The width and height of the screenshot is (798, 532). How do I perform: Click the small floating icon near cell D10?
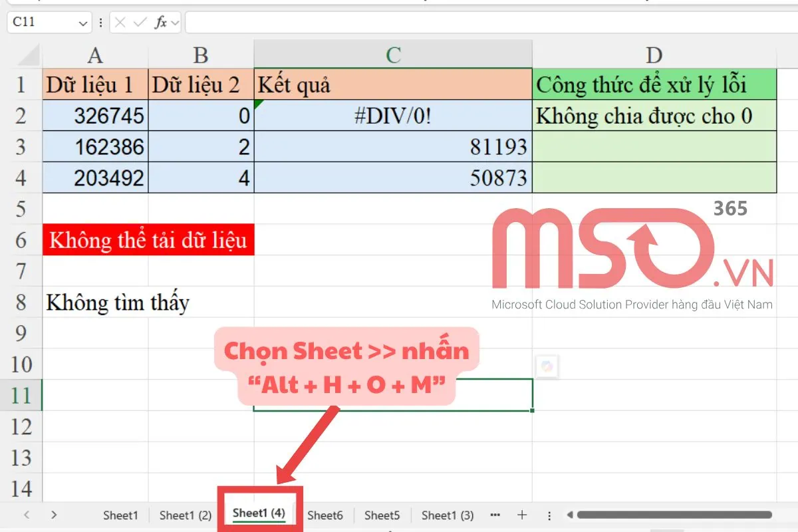coord(547,366)
